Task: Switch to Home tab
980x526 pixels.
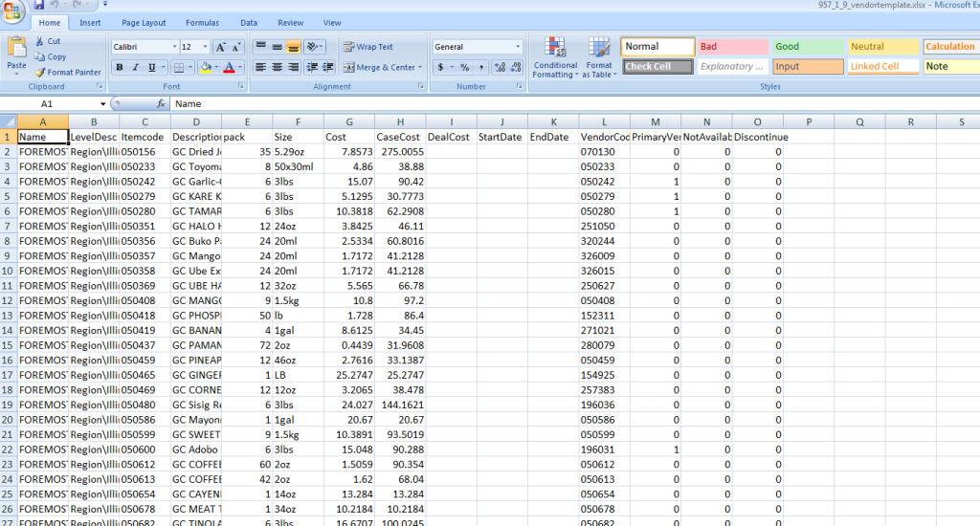Action: [x=50, y=23]
